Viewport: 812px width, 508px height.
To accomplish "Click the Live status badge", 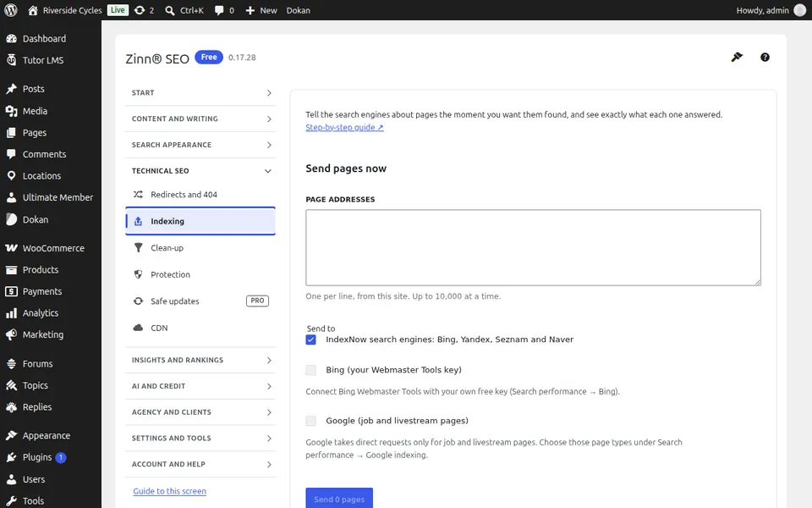I will tap(118, 10).
